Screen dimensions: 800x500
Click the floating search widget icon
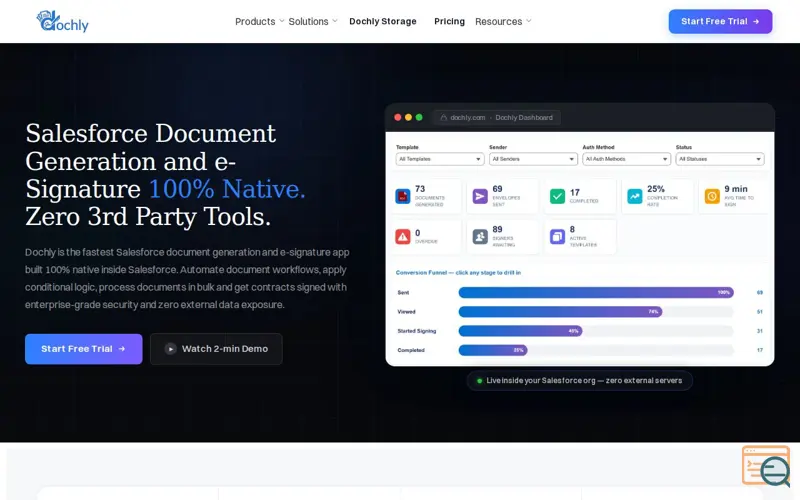click(766, 466)
